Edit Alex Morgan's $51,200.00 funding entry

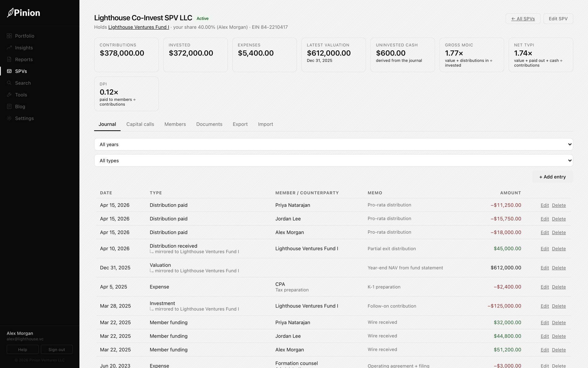tap(545, 350)
